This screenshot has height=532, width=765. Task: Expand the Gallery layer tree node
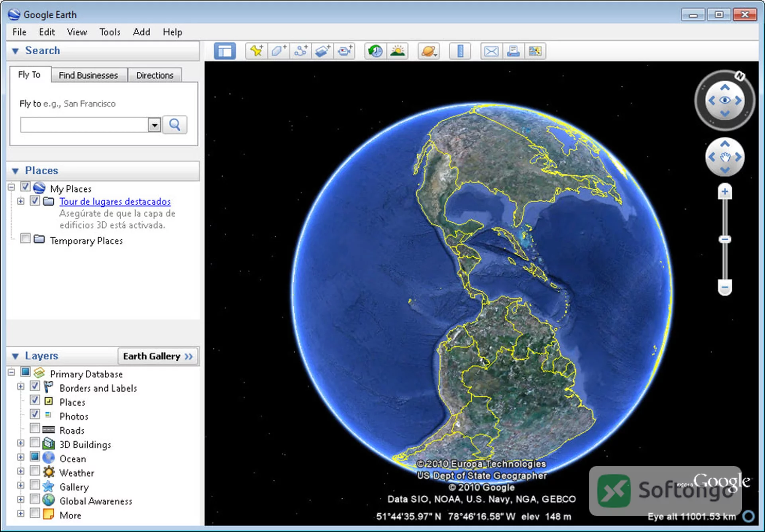(x=21, y=485)
